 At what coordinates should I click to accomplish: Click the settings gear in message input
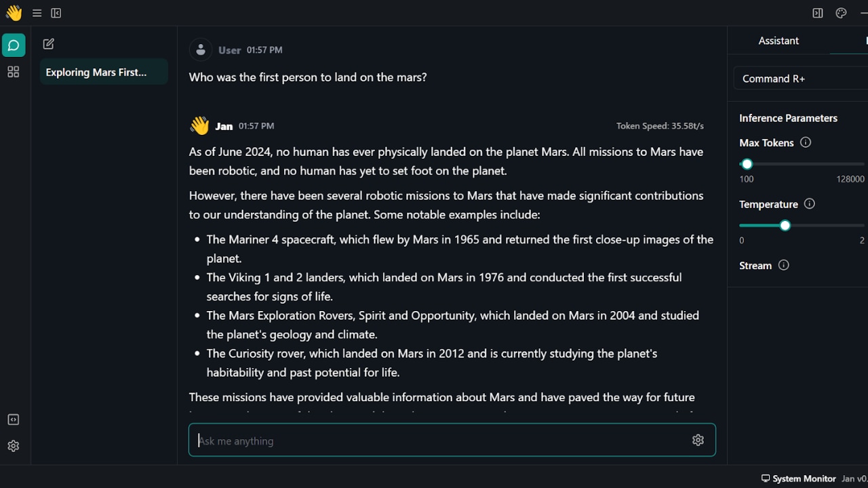[x=698, y=440]
